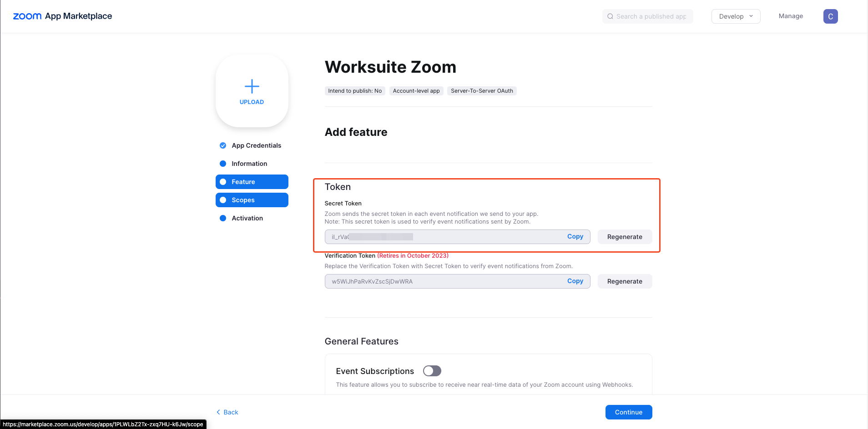Click the plus icon to upload image
The image size is (868, 429).
tap(252, 86)
